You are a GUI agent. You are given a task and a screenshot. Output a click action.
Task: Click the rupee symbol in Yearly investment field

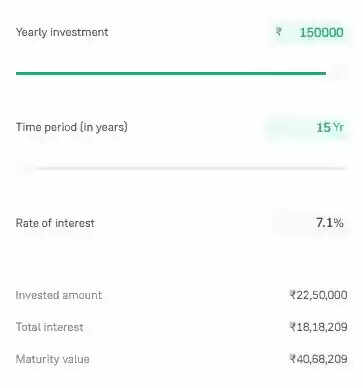(279, 32)
